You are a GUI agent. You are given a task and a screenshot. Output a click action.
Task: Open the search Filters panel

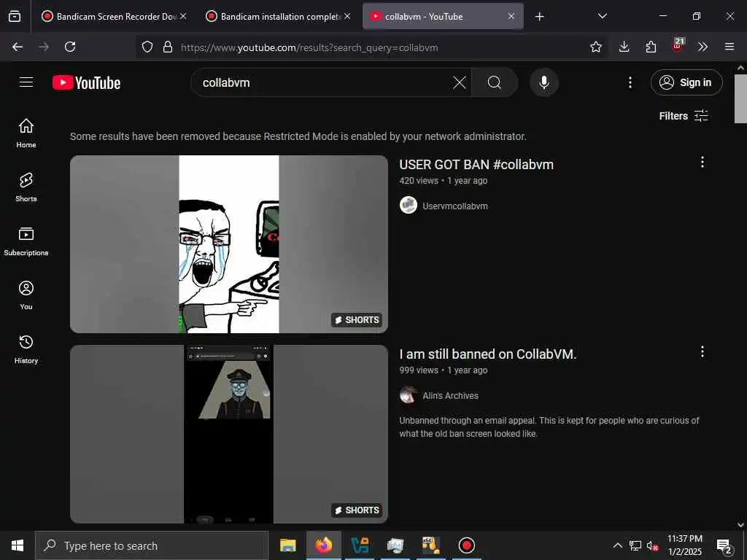tap(683, 116)
